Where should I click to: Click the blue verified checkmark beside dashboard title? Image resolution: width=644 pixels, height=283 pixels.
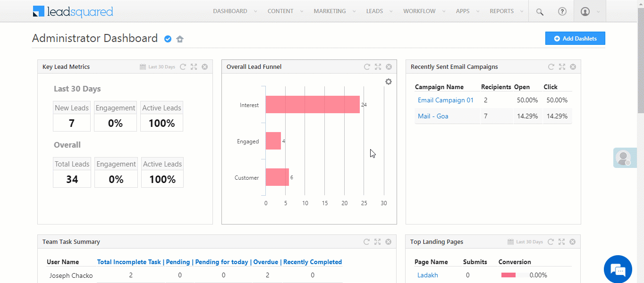pyautogui.click(x=168, y=39)
